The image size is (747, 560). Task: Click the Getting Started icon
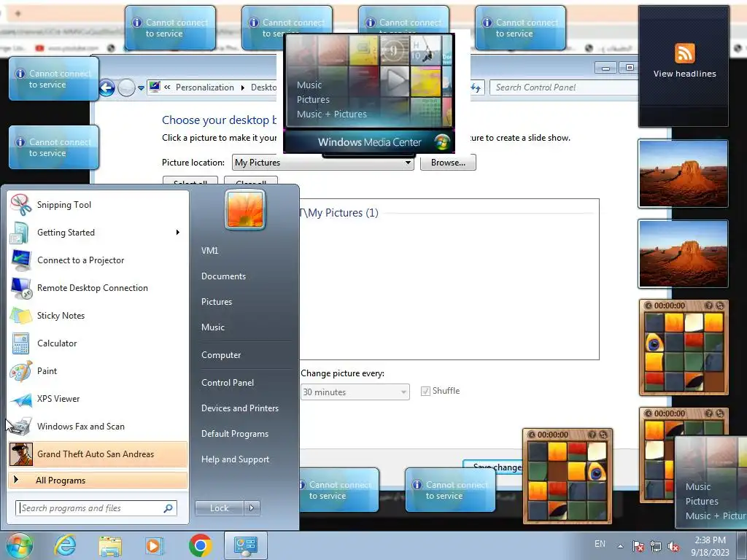tap(20, 233)
